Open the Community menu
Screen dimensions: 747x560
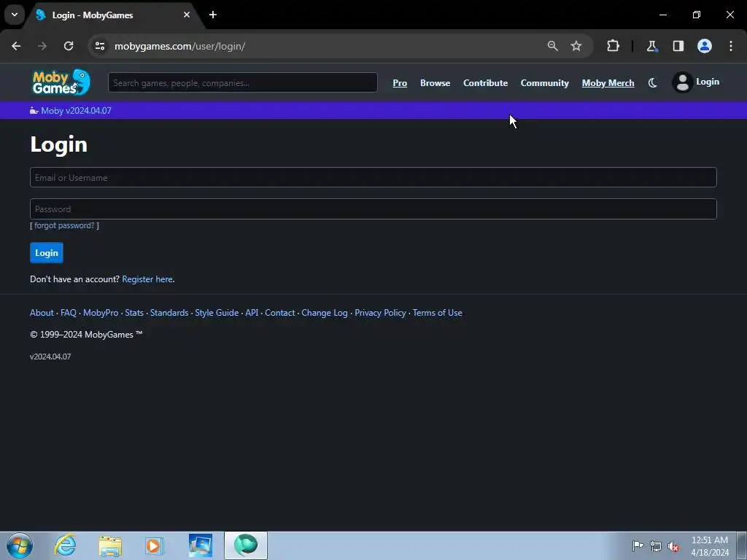(544, 83)
